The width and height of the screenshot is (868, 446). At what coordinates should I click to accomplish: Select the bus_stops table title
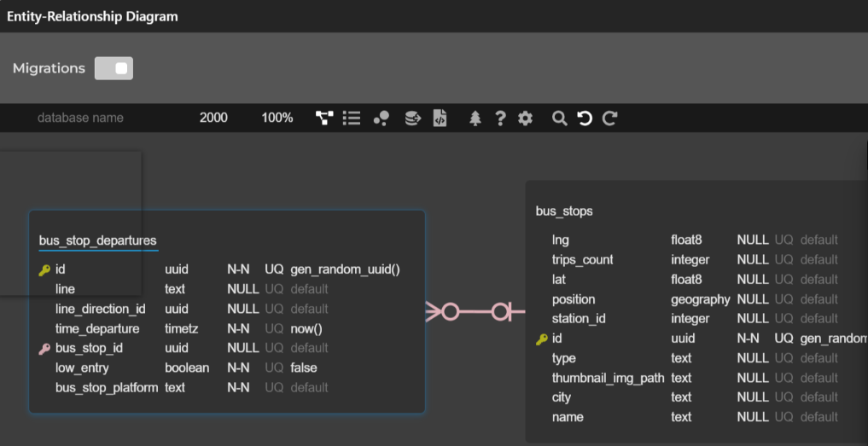[563, 211]
